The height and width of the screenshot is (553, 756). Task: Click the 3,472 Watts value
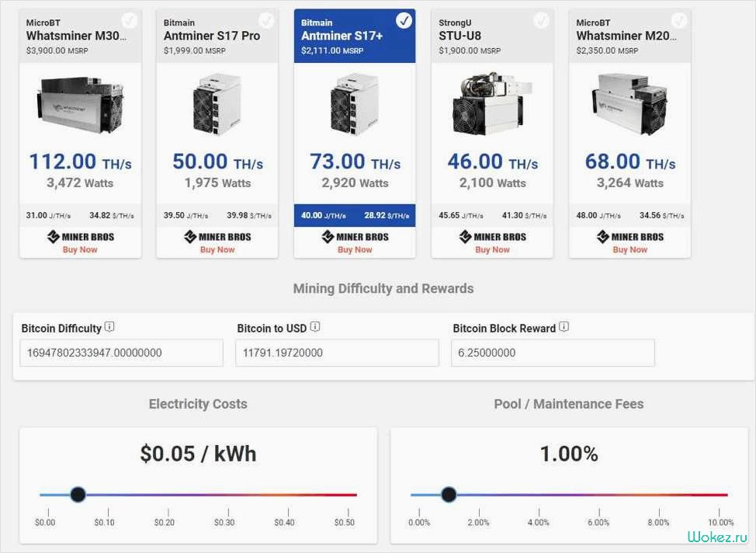click(80, 183)
